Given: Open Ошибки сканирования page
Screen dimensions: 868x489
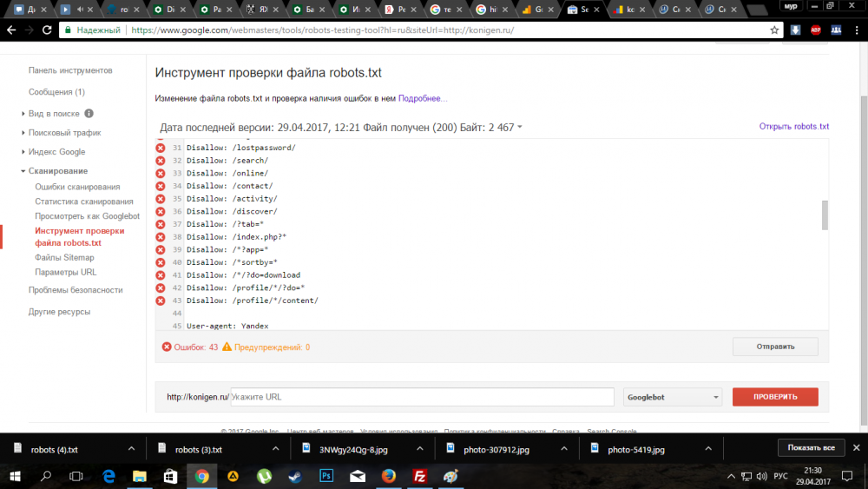Looking at the screenshot, I should [x=77, y=188].
